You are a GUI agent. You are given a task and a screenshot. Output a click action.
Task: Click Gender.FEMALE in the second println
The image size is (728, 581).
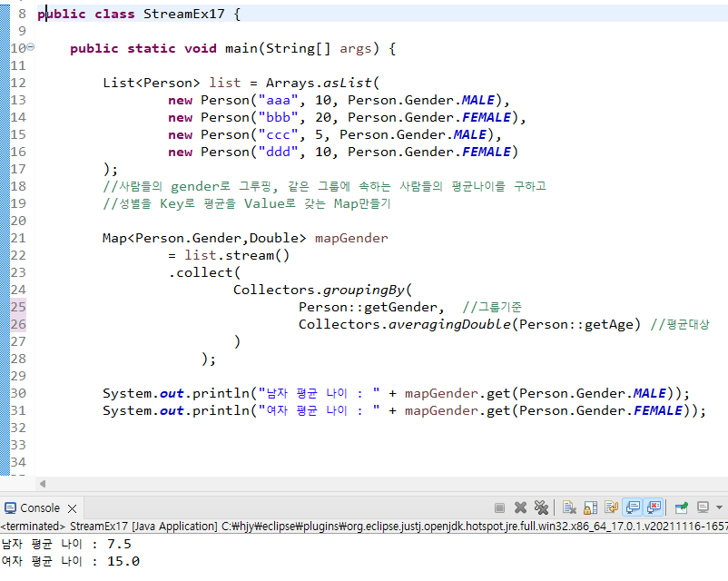pos(629,410)
